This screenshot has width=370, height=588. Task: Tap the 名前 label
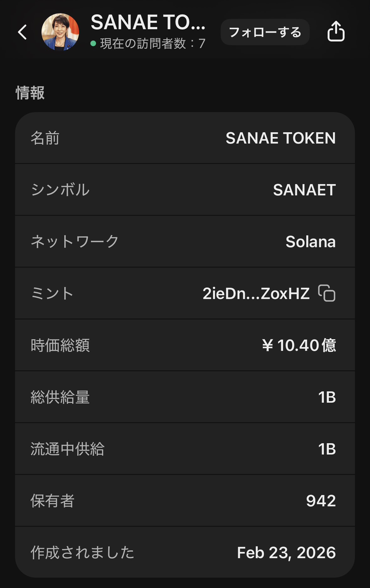[45, 138]
